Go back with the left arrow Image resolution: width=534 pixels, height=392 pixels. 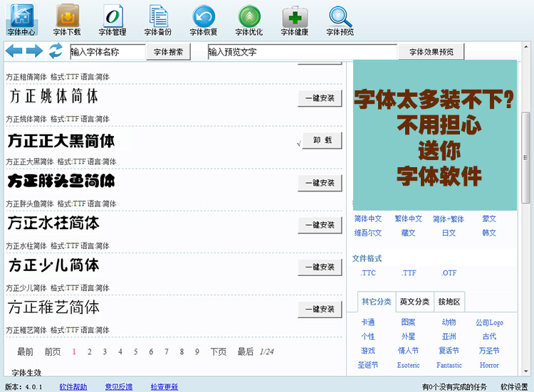(14, 51)
